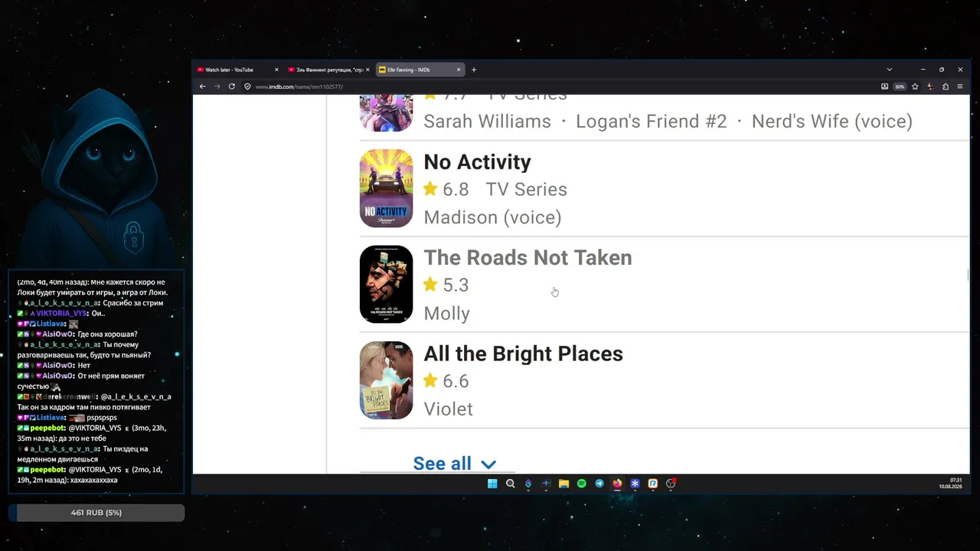Close the Эль Фаннинг YouTube tab
This screenshot has height=551, width=980.
click(367, 70)
